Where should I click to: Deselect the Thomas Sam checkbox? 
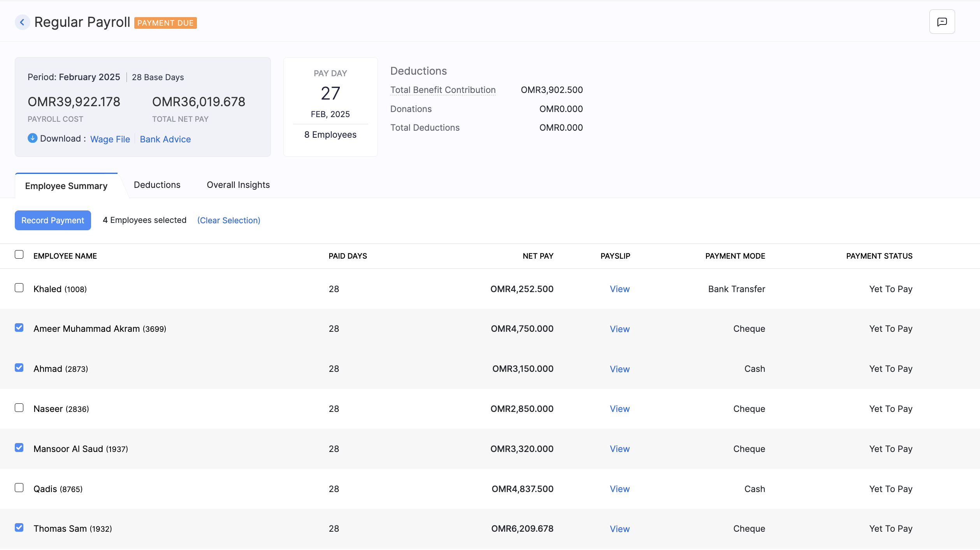[x=19, y=528]
